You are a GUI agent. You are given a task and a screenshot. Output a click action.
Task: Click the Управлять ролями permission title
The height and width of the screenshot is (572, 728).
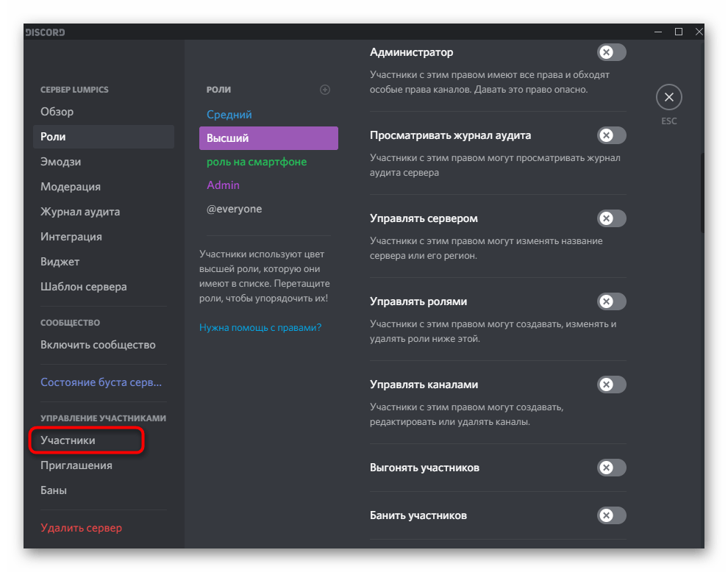[x=418, y=301]
